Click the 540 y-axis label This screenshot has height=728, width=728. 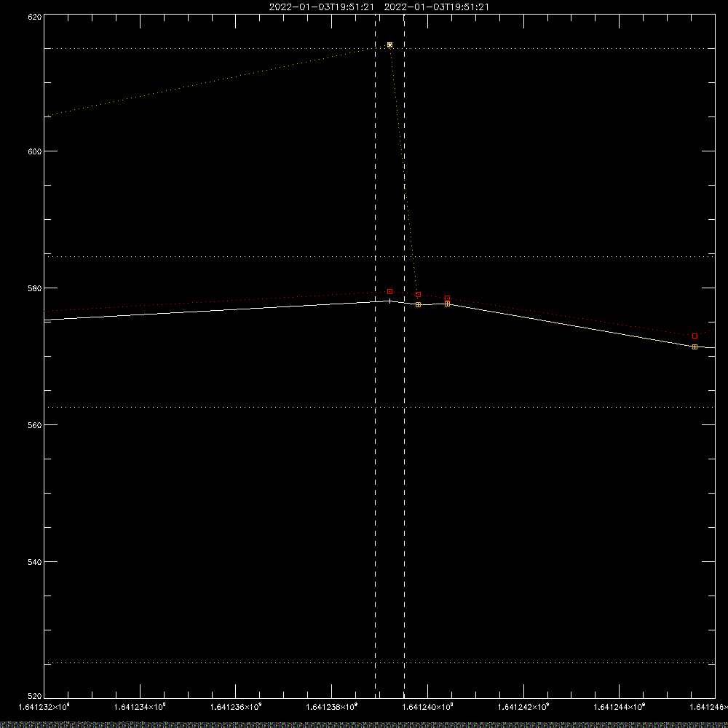coord(35,562)
